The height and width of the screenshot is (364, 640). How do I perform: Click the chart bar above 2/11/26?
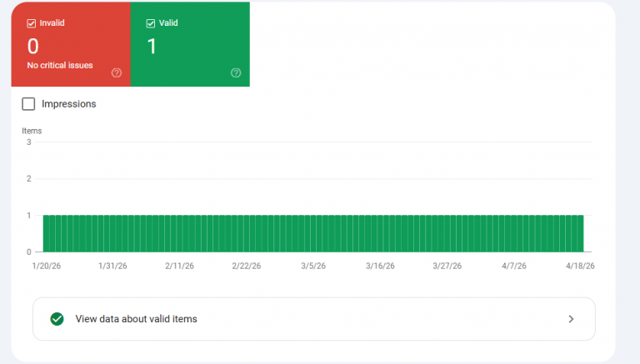179,233
